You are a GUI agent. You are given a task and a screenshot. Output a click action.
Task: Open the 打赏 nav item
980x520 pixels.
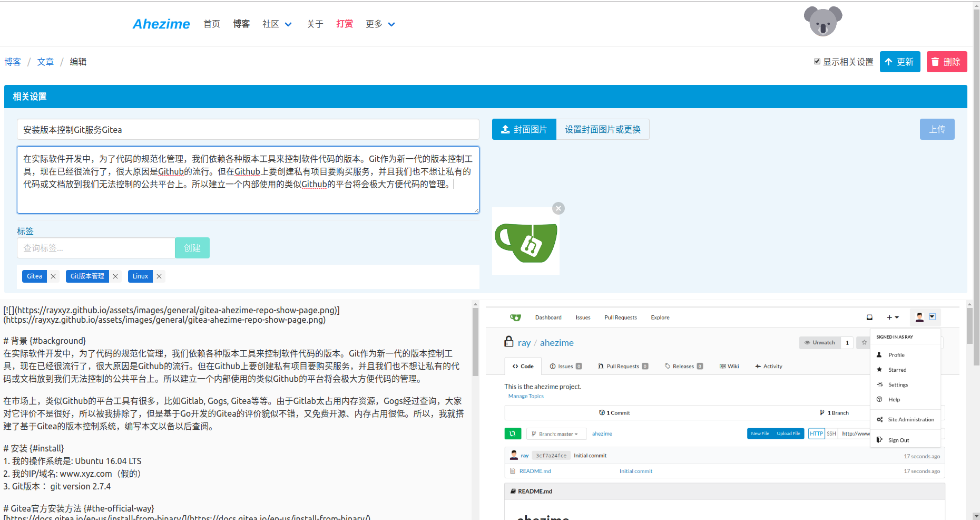click(x=345, y=24)
